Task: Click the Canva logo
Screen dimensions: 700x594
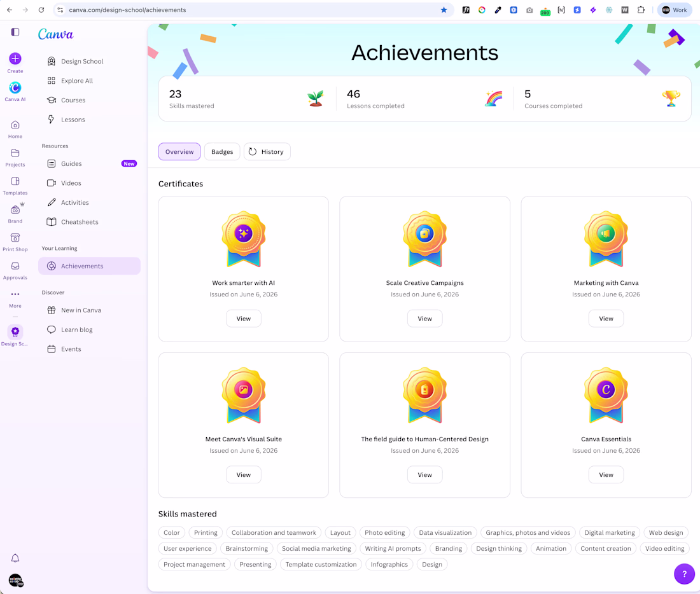Action: point(55,34)
